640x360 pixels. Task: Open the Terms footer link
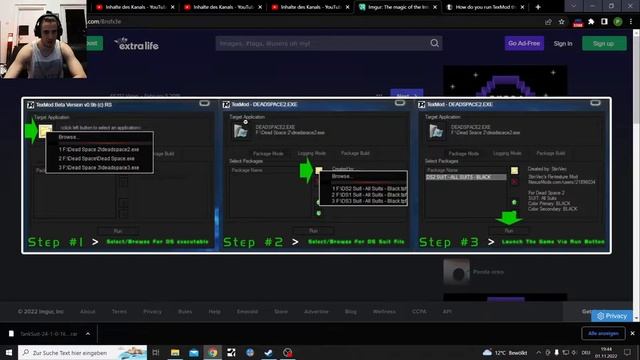coord(119,311)
